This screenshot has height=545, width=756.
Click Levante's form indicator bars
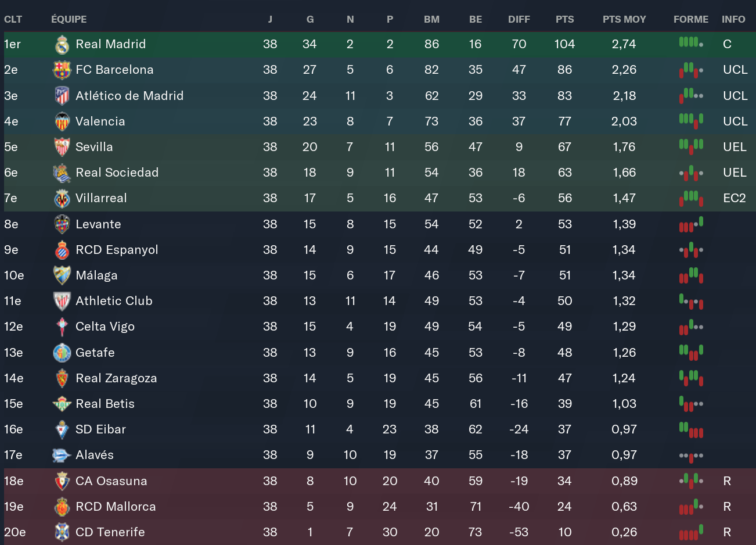691,224
